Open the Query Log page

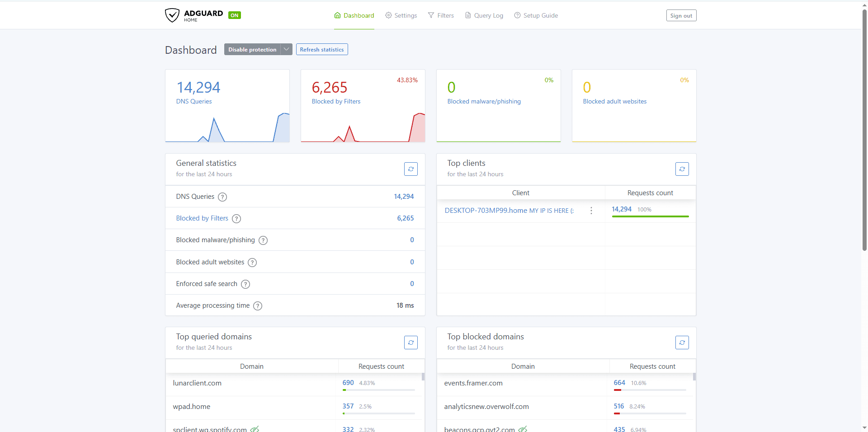484,15
